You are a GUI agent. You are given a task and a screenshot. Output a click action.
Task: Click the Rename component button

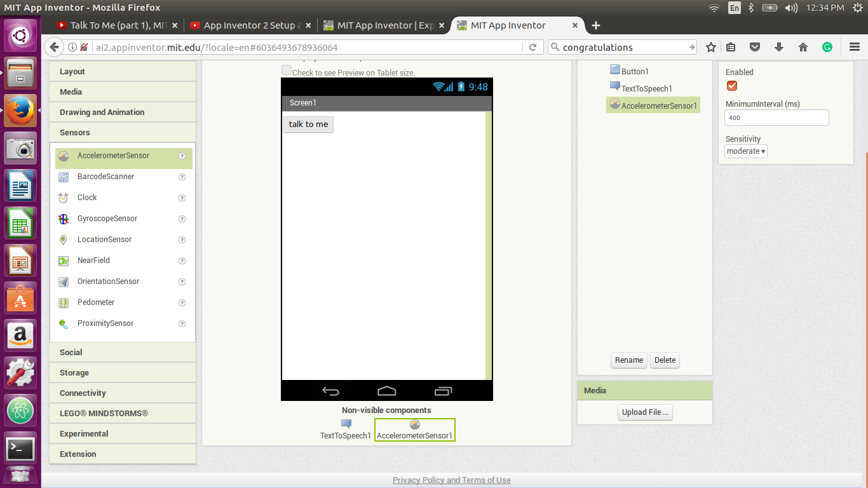pos(629,360)
